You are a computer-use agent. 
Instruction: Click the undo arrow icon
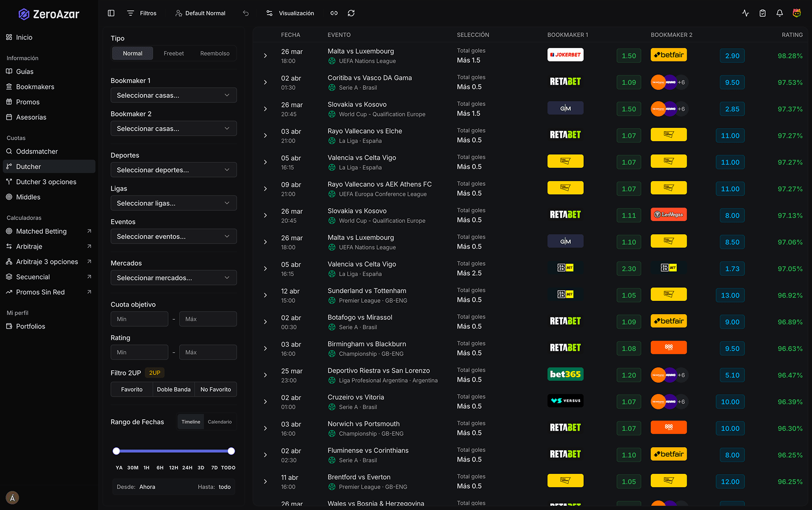[245, 13]
